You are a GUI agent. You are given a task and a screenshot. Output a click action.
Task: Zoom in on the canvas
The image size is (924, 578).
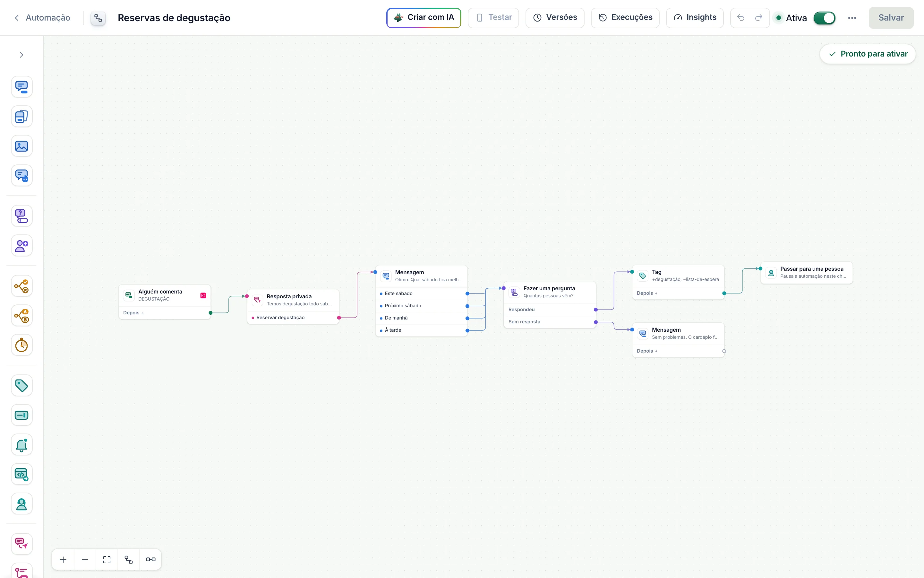(x=64, y=560)
